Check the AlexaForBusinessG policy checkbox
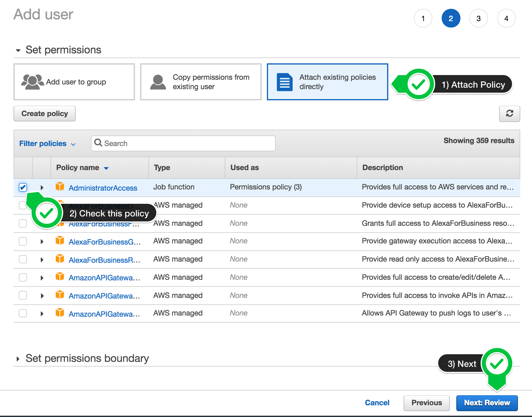The image size is (532, 417). click(23, 241)
